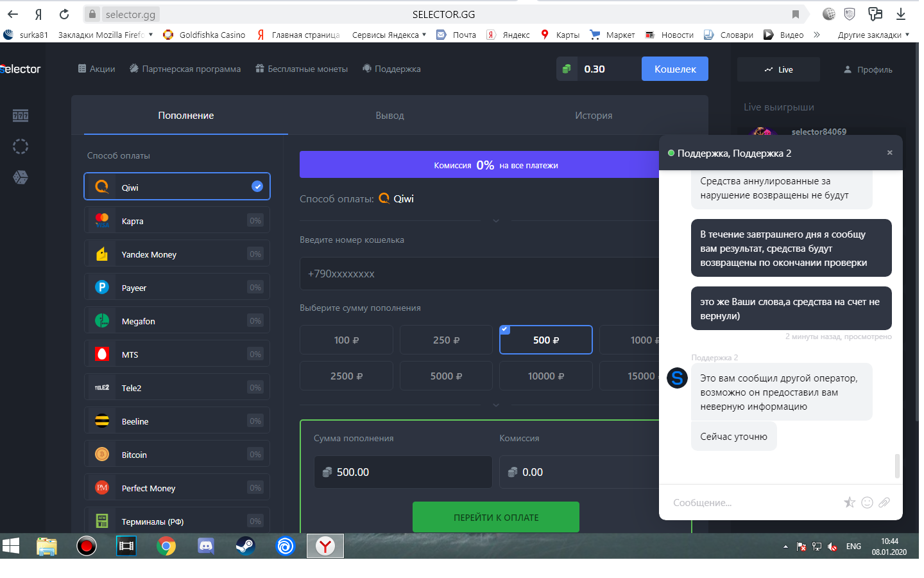Click the dashed circle sidebar icon

tap(21, 146)
